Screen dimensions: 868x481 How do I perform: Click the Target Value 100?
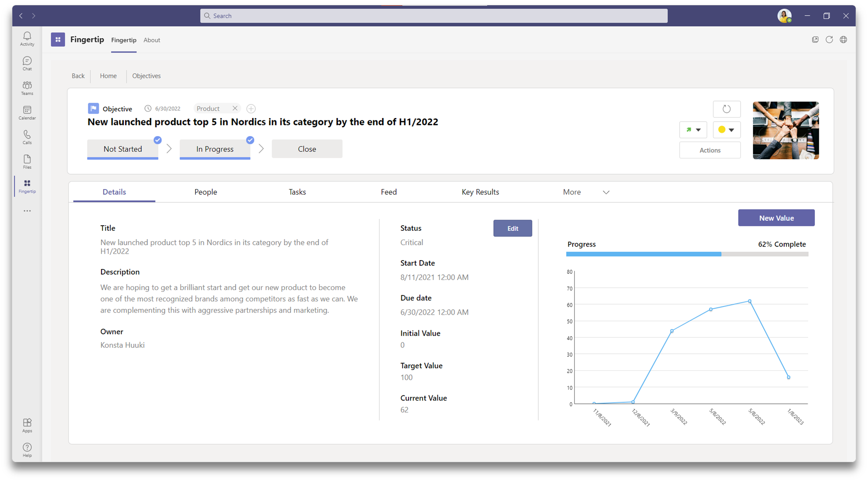(x=406, y=377)
